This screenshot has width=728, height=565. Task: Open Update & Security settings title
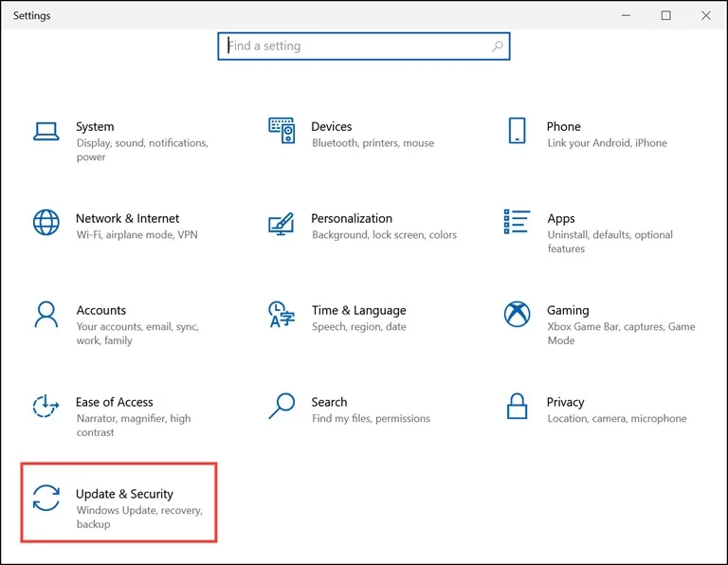[124, 494]
